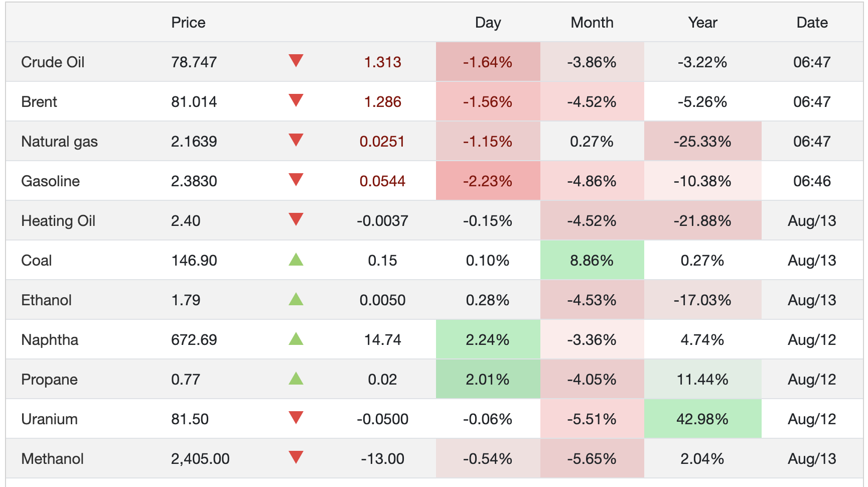The width and height of the screenshot is (868, 487).
Task: Click Naphtha day change 2.24%
Action: point(488,340)
